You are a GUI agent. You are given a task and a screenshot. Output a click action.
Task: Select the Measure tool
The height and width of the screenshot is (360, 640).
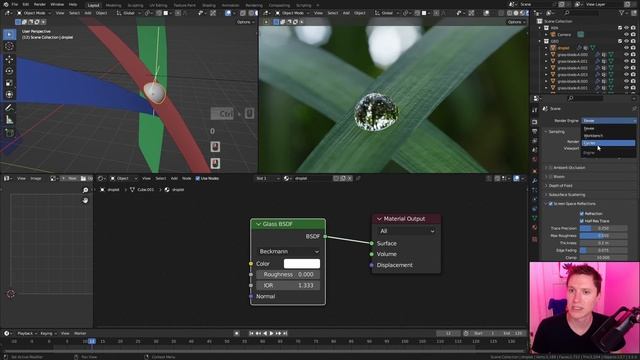pos(9,120)
